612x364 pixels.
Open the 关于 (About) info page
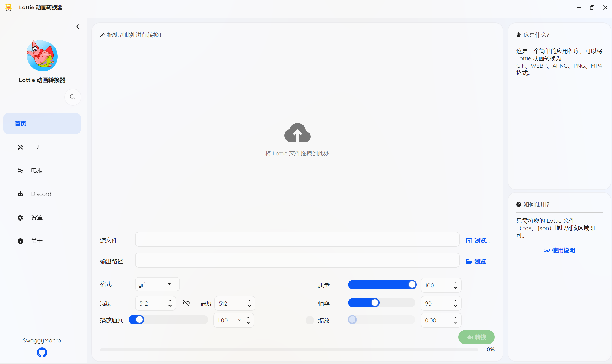point(37,241)
